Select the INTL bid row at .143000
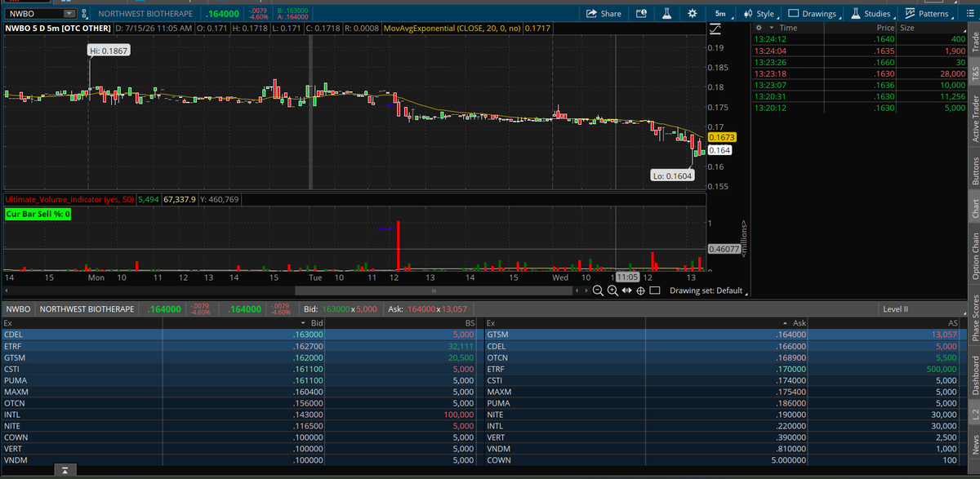Screen dimensions: 980x479 click(239, 415)
